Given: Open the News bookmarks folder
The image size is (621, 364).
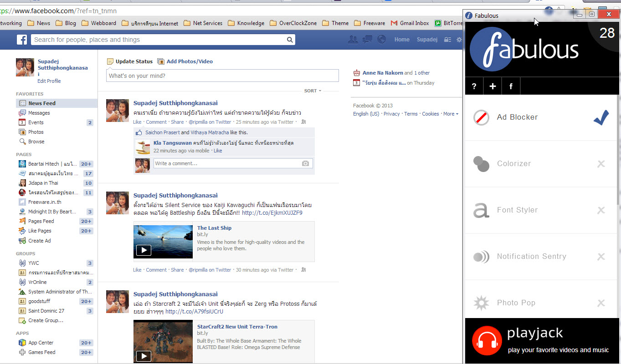Looking at the screenshot, I should [x=39, y=23].
